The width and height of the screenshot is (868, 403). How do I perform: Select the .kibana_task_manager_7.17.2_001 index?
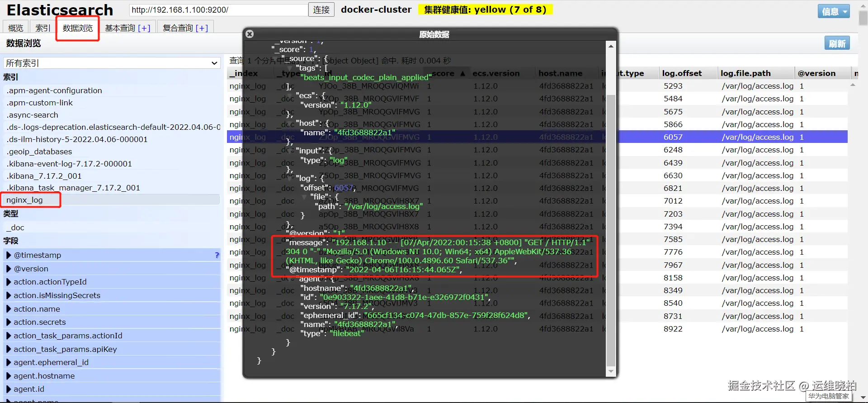pos(112,188)
